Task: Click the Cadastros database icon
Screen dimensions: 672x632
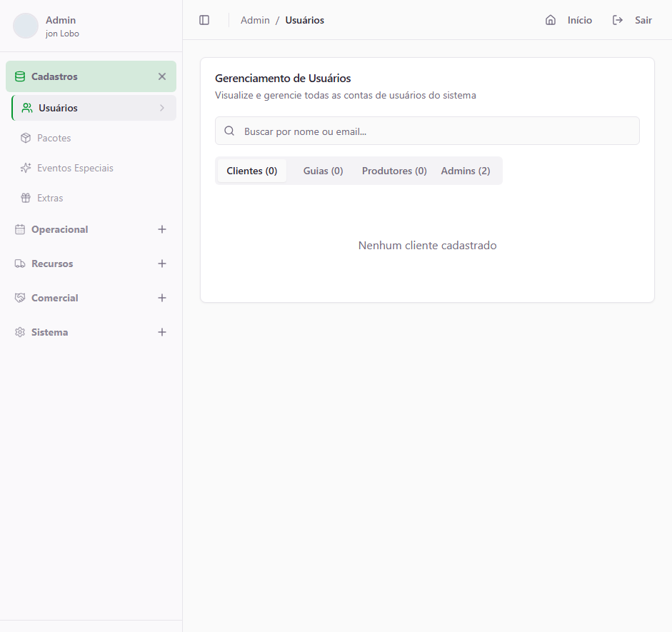Action: click(x=20, y=76)
